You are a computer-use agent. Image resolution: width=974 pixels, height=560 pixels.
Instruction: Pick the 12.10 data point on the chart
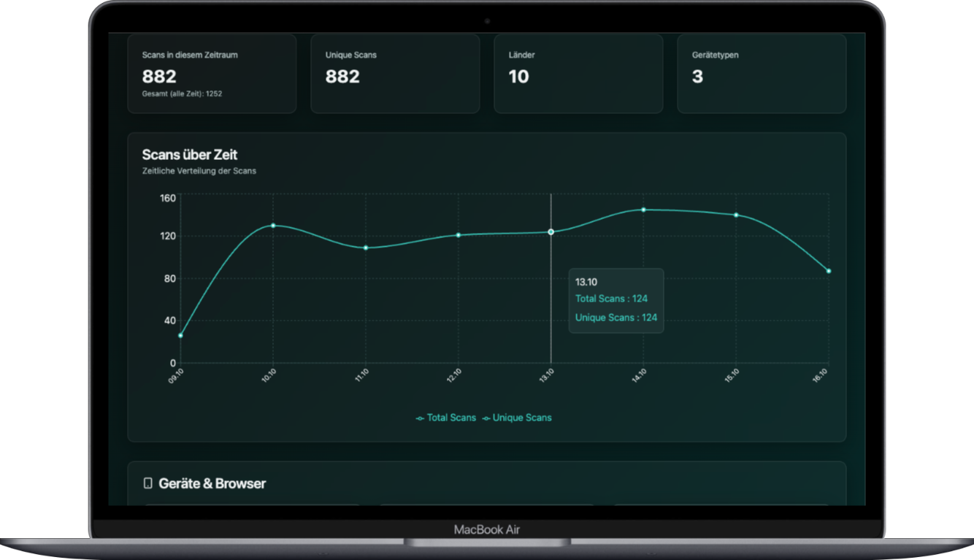(459, 235)
